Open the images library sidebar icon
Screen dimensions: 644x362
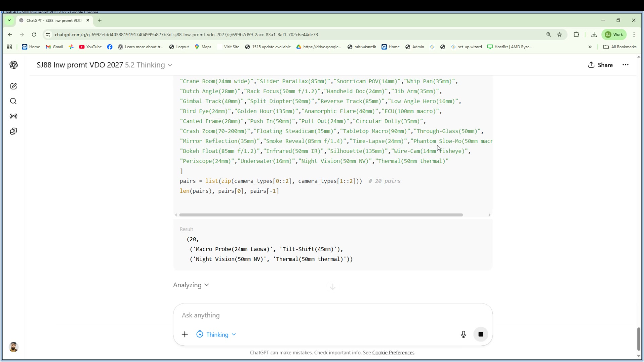click(x=13, y=131)
